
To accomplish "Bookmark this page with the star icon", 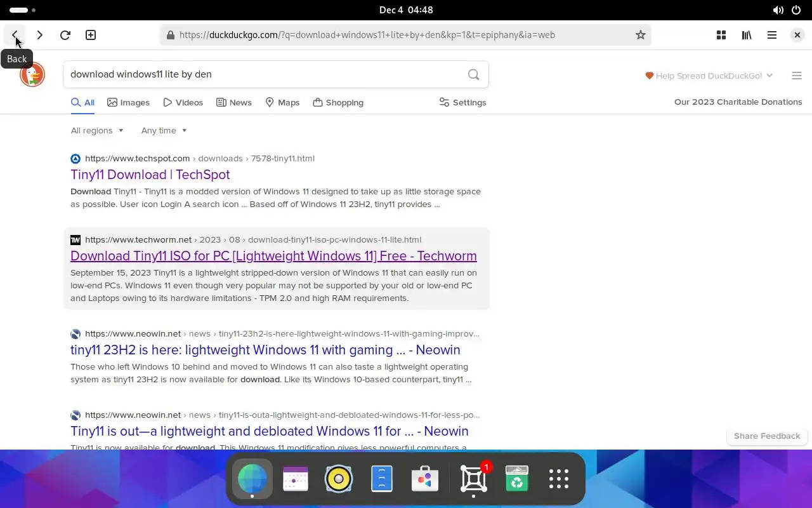I will coord(641,35).
